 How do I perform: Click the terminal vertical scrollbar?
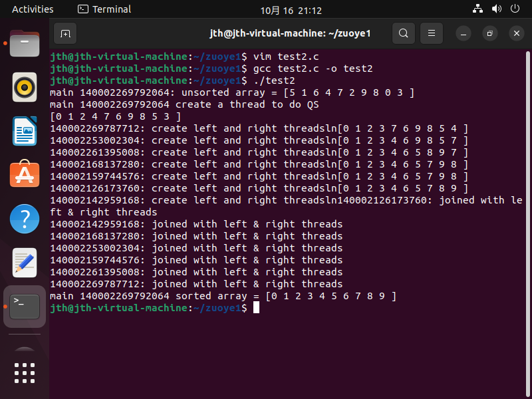[x=527, y=224]
